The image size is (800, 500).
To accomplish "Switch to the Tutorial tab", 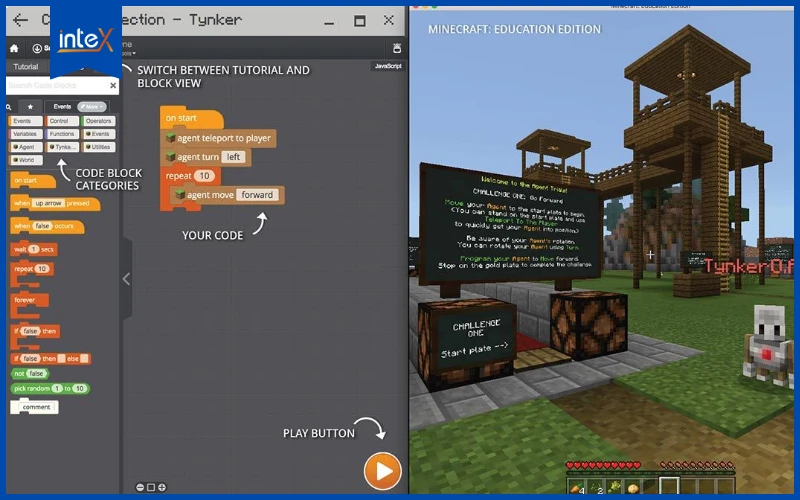I will pyautogui.click(x=26, y=67).
